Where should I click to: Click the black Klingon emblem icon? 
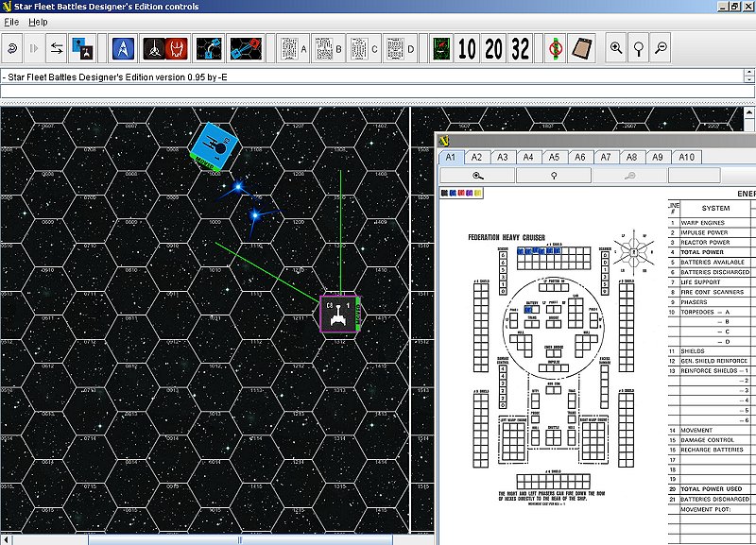(x=154, y=49)
